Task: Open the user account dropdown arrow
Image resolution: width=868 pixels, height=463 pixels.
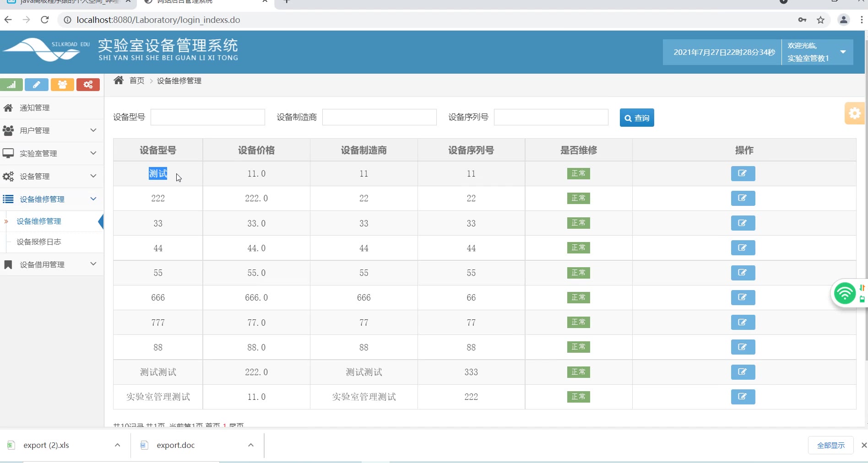Action: pyautogui.click(x=843, y=52)
